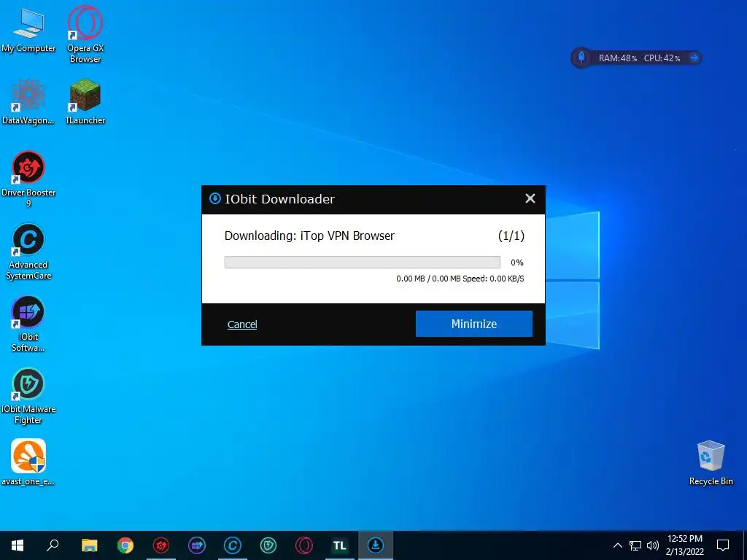This screenshot has height=560, width=747.
Task: Cancel the iTop VPN Browser download
Action: point(242,324)
